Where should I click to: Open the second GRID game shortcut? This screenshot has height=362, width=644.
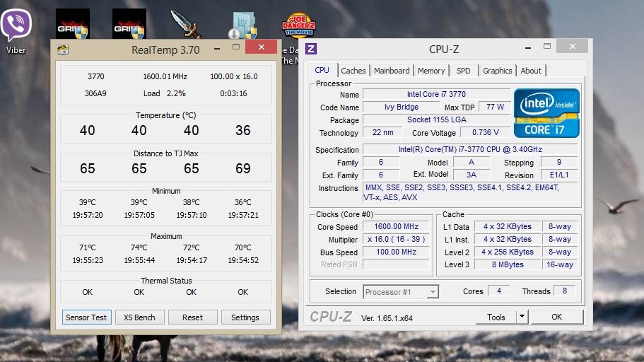[x=129, y=24]
